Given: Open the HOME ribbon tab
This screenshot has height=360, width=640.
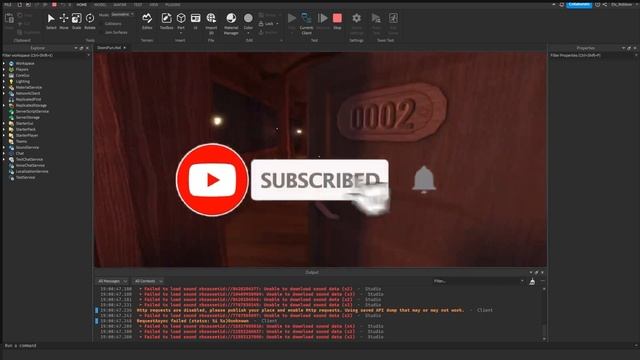Looking at the screenshot, I should (82, 4).
